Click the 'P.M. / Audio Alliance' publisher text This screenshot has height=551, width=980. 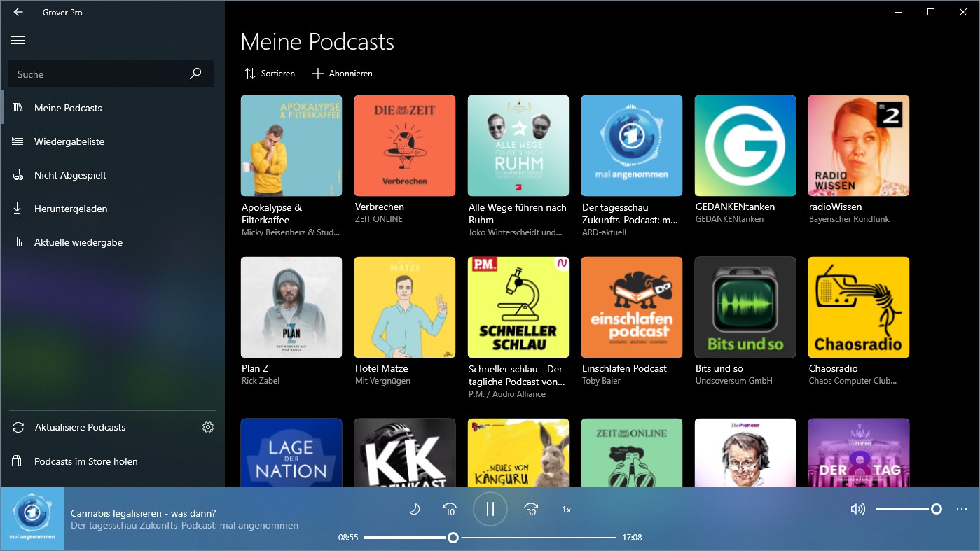pyautogui.click(x=507, y=394)
